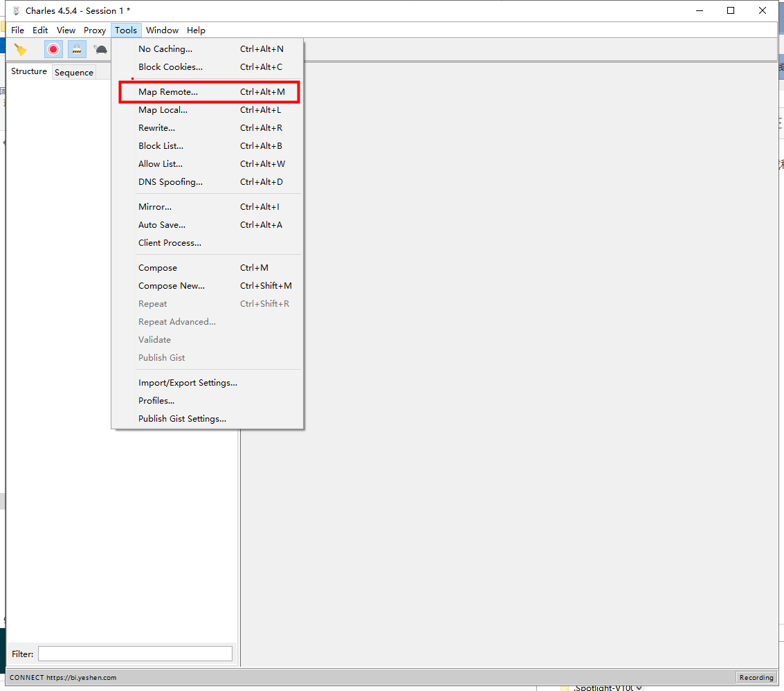Click the Recording status bar button

tap(756, 677)
